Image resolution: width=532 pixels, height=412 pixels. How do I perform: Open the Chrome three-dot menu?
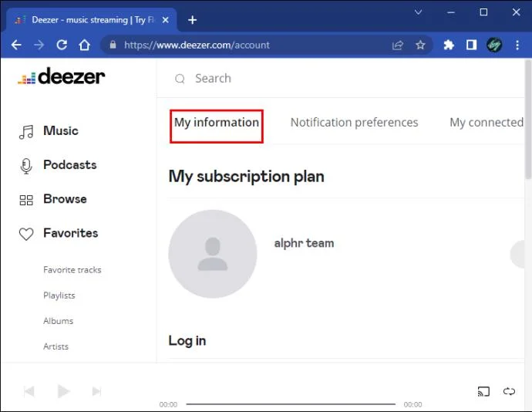pos(517,45)
